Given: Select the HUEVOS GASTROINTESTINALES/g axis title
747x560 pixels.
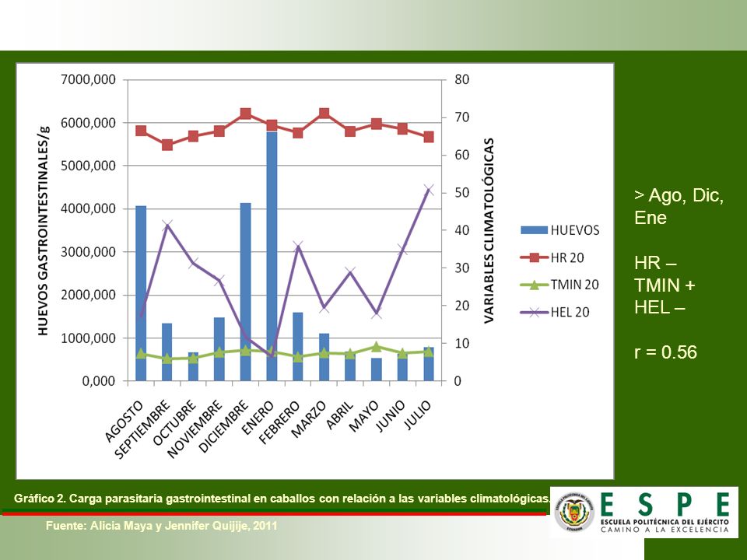Looking at the screenshot, I should [43, 230].
